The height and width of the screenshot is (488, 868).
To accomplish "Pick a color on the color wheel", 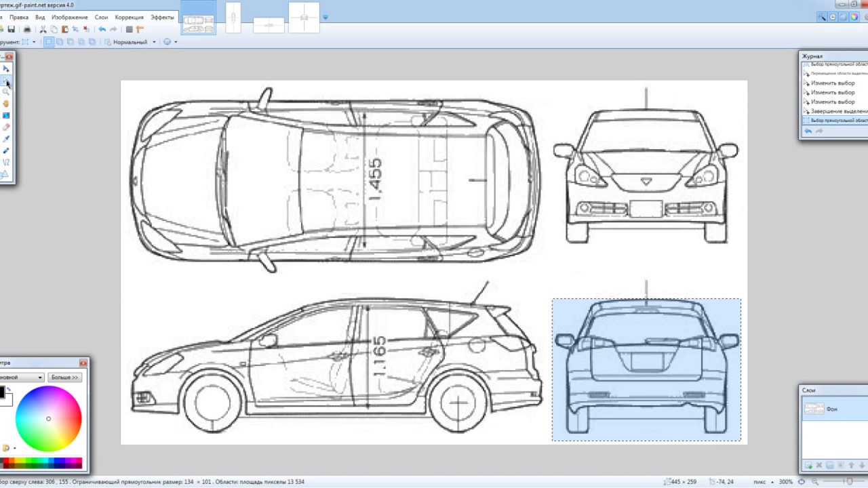I will pyautogui.click(x=48, y=418).
